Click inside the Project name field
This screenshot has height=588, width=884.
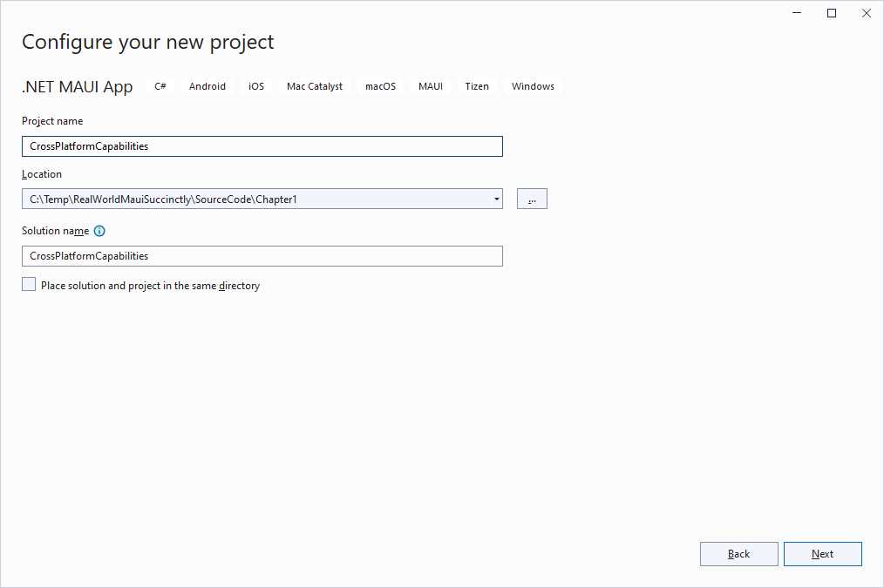pos(262,145)
